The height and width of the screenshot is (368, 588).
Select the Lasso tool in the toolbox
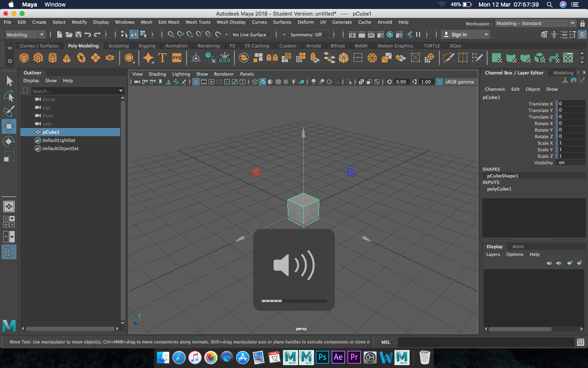click(9, 96)
